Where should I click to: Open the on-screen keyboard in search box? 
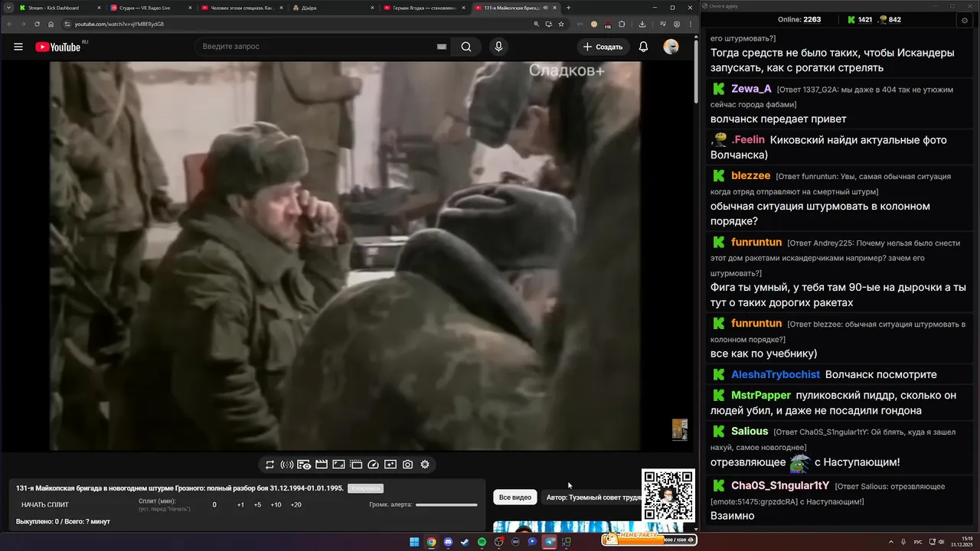(x=441, y=47)
